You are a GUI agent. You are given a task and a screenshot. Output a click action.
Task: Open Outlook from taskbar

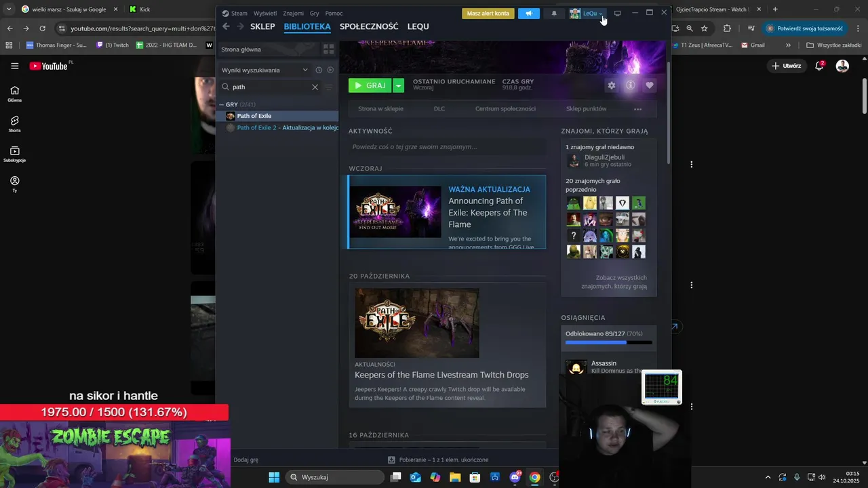click(x=416, y=477)
